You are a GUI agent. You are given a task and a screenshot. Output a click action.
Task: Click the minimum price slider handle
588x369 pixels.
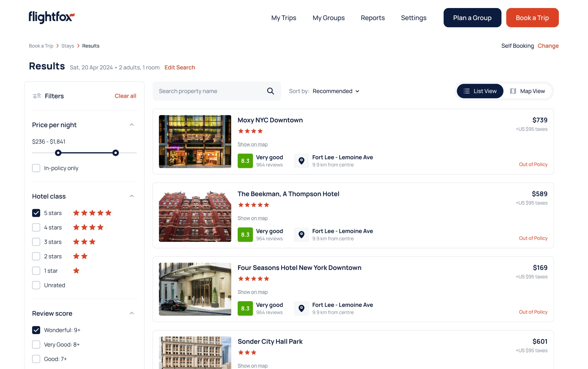tap(58, 153)
